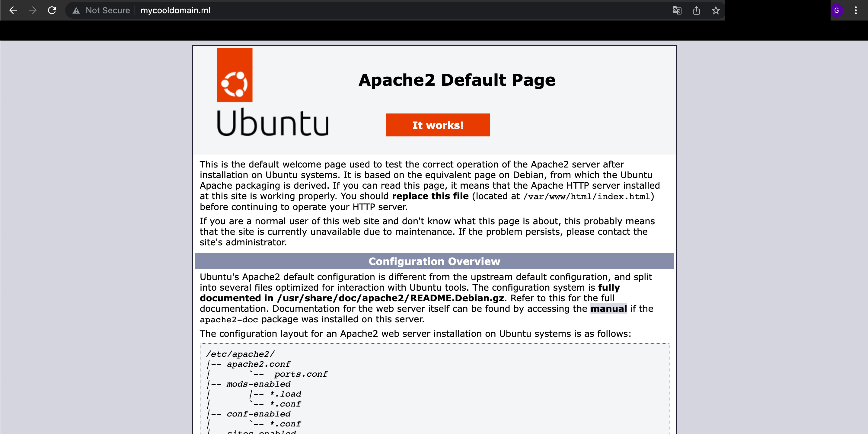Open the Not Secure warning icon
This screenshot has height=434, width=868.
pos(76,11)
